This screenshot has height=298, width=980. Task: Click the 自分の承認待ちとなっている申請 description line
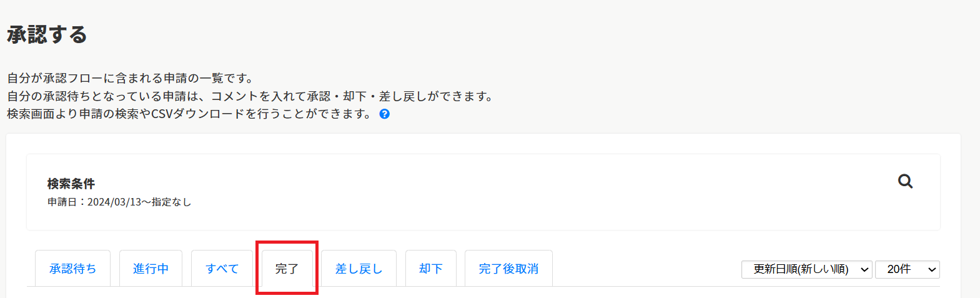[250, 96]
